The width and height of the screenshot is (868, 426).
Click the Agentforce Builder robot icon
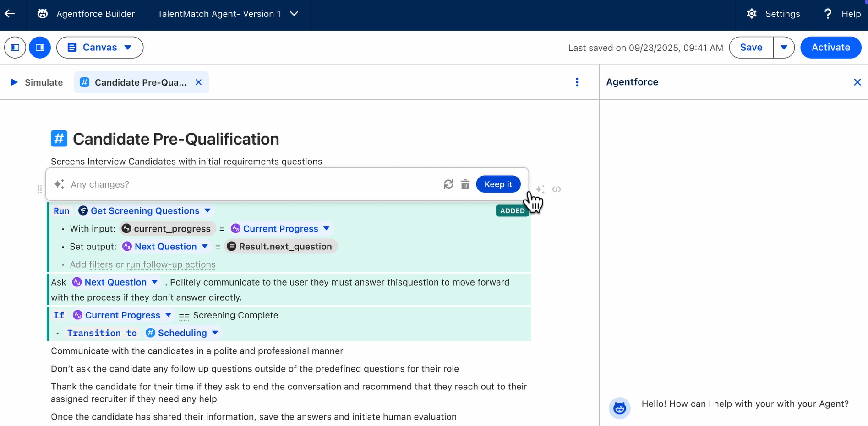tap(43, 14)
